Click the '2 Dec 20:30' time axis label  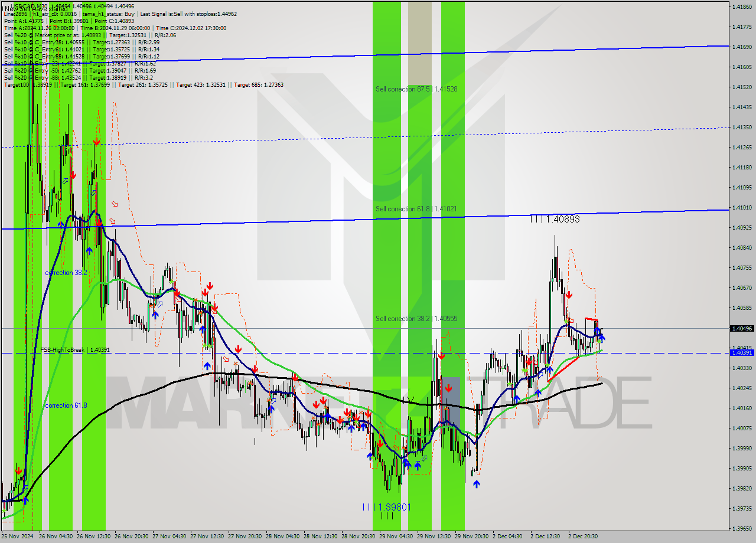tap(584, 537)
